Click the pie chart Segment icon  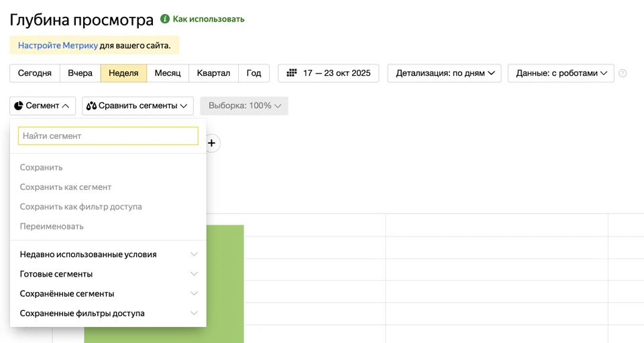(x=19, y=106)
